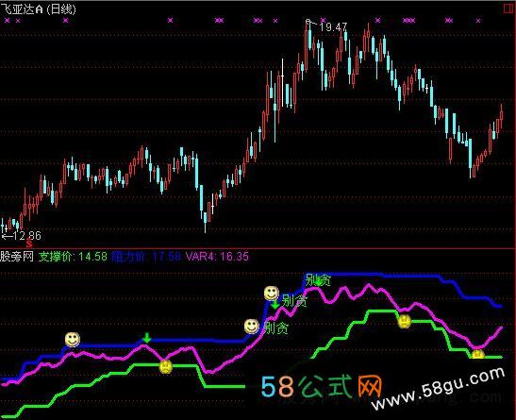This screenshot has height=420, width=516.
Task: Click the red panel icon in the chart corner
Action: [508, 8]
